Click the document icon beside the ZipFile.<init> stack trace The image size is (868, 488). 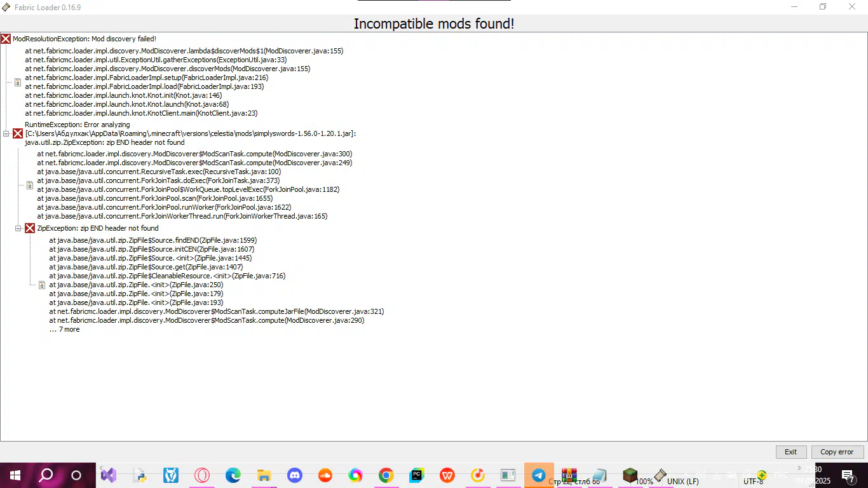point(42,285)
